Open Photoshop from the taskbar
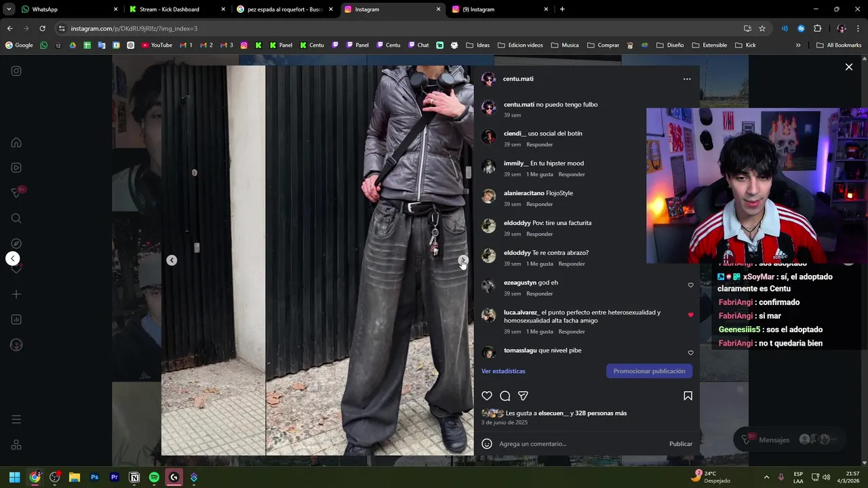 coord(94,477)
